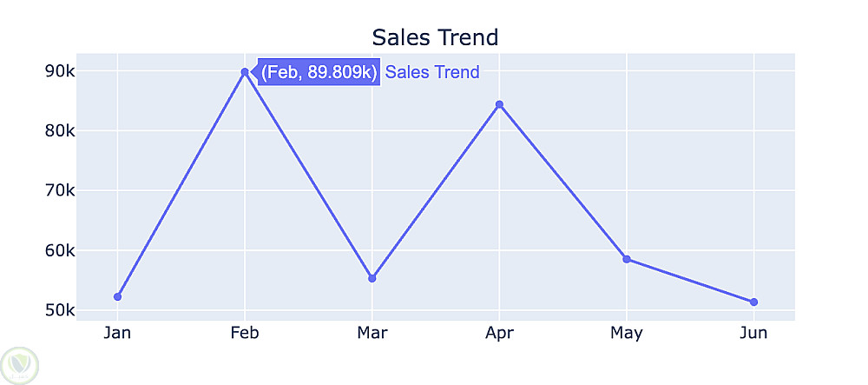Click the 90k y-axis label
The image size is (868, 385).
[61, 71]
